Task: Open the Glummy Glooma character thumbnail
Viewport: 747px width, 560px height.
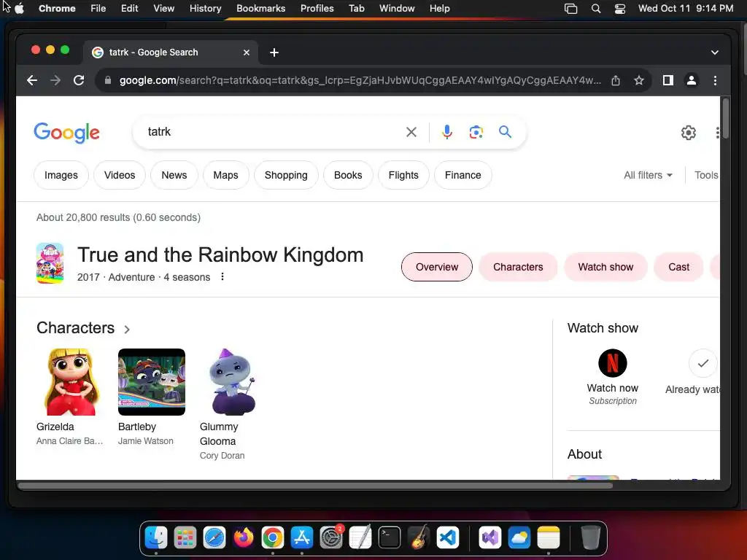Action: 233,382
